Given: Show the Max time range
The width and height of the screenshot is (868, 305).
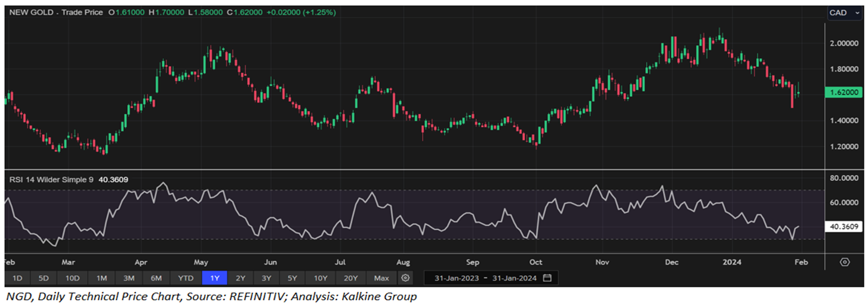Looking at the screenshot, I should (381, 278).
